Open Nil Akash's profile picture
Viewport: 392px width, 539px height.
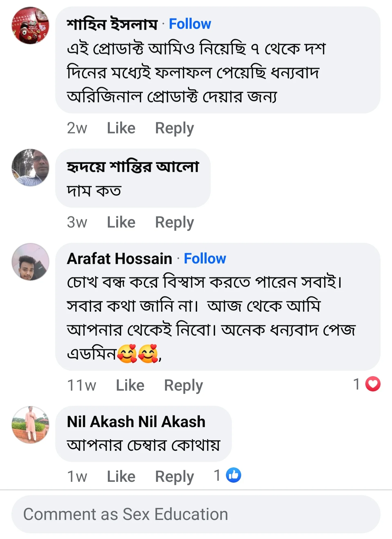pyautogui.click(x=30, y=425)
